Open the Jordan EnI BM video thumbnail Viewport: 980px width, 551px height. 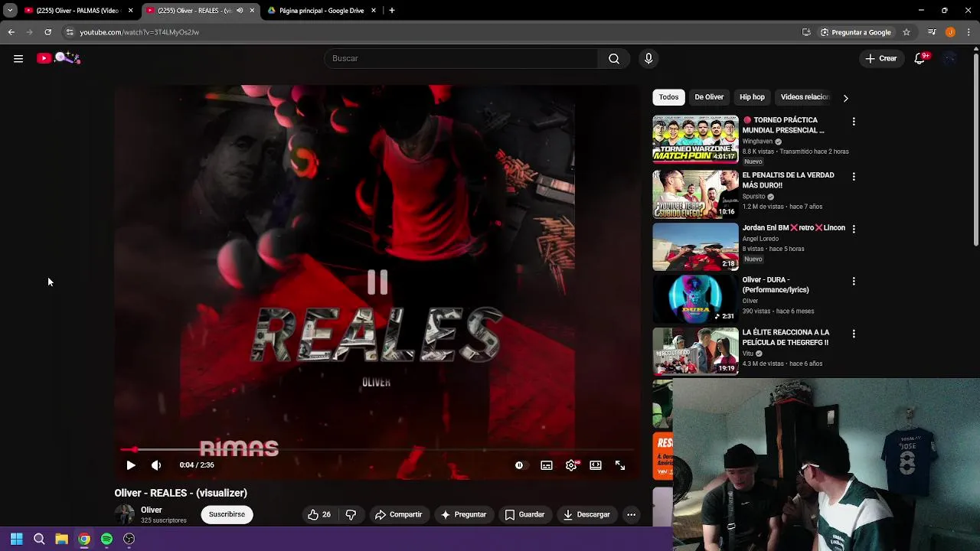695,246
